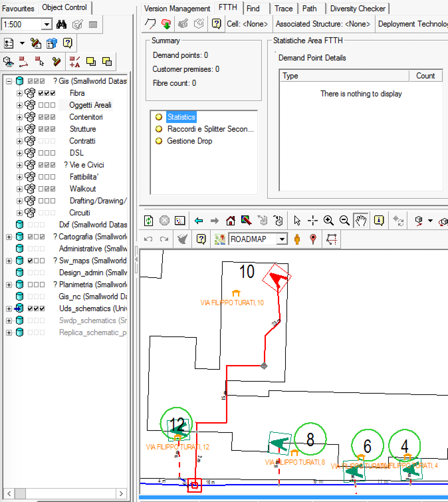Select the Vie e Civici tree item
Screen dimensions: 448x502
pyautogui.click(x=86, y=165)
